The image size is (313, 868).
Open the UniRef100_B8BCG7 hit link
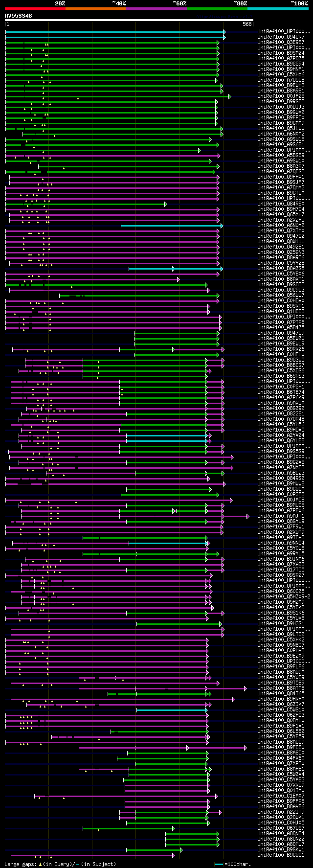click(x=281, y=365)
